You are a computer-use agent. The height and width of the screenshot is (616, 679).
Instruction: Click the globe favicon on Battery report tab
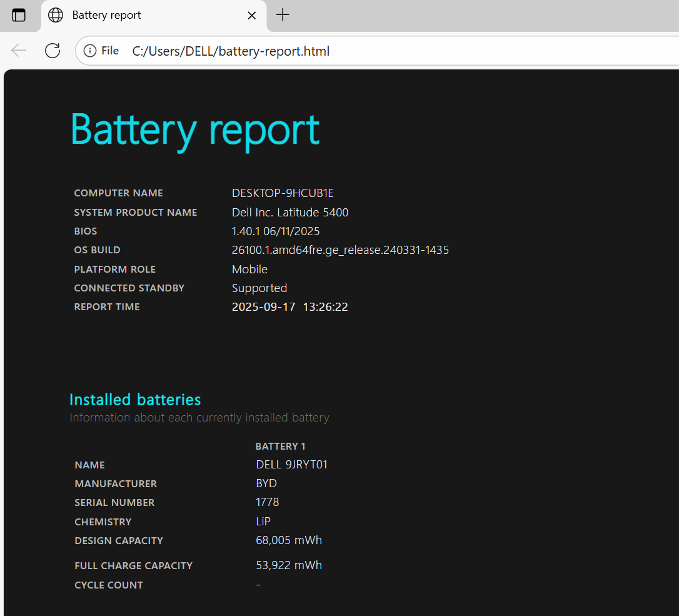tap(56, 15)
